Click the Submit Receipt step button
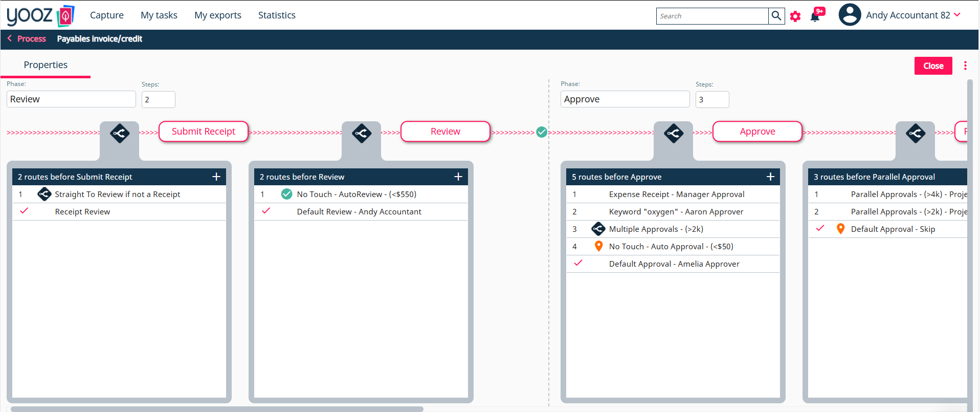Screen dimensions: 980x412 click(x=203, y=132)
